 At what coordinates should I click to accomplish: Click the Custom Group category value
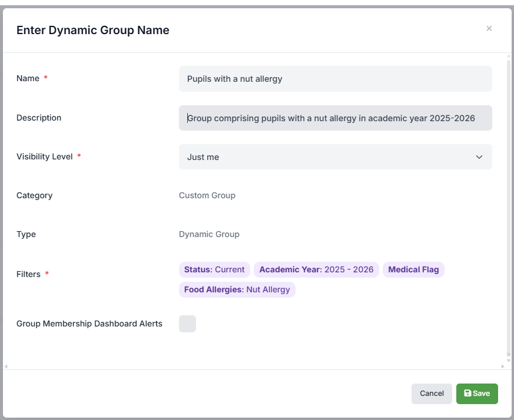coord(207,195)
